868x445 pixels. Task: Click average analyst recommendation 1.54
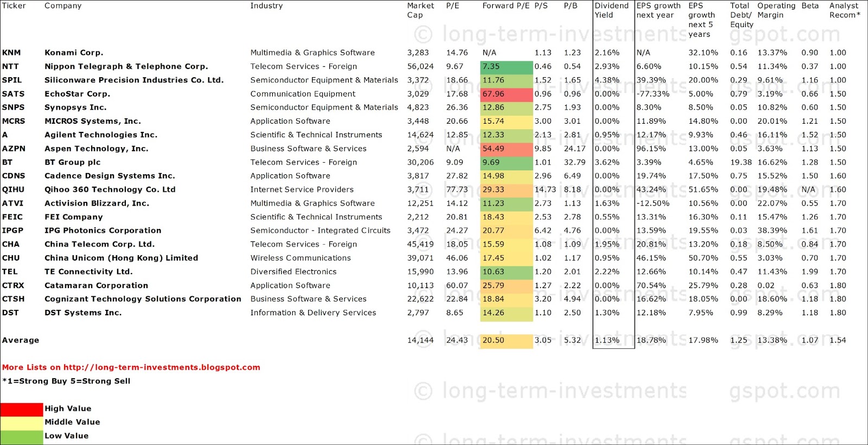tap(838, 340)
